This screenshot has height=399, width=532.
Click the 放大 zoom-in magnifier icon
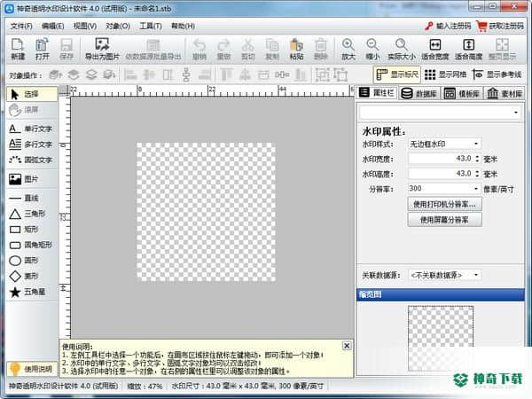tap(348, 49)
